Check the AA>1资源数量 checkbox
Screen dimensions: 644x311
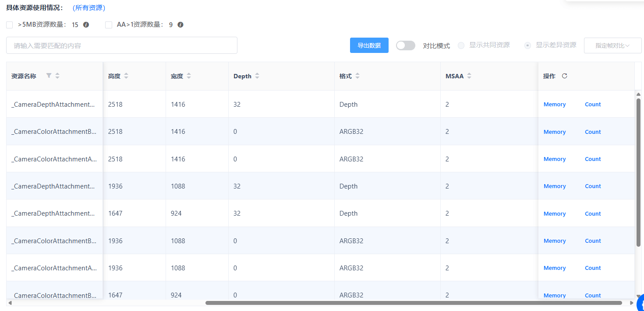point(109,25)
